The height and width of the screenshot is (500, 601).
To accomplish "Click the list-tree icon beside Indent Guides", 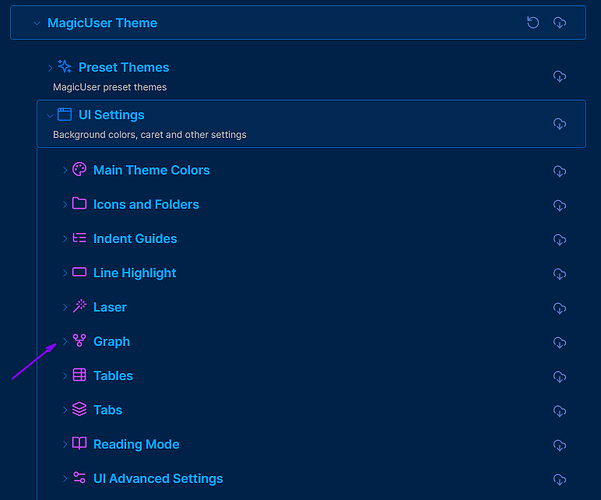I will (79, 238).
